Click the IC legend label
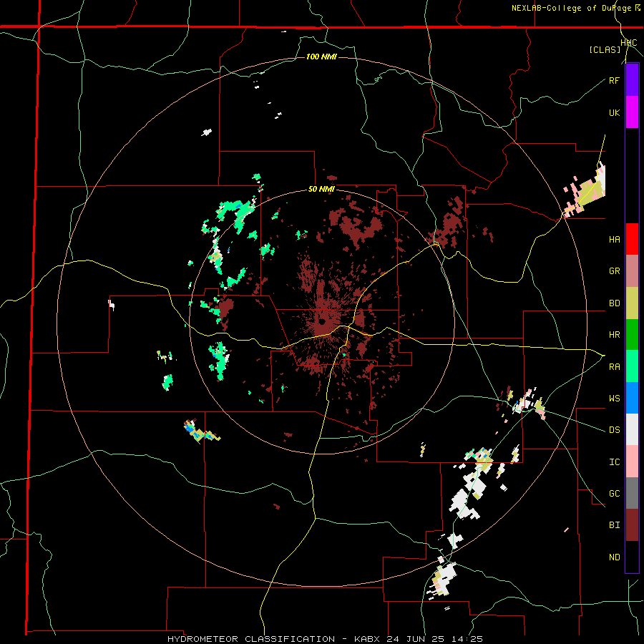Screen dimensions: 644x644 [x=614, y=462]
